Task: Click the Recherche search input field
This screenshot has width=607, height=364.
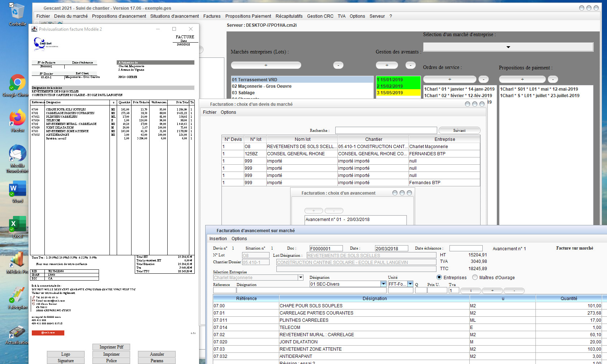Action: 386,130
